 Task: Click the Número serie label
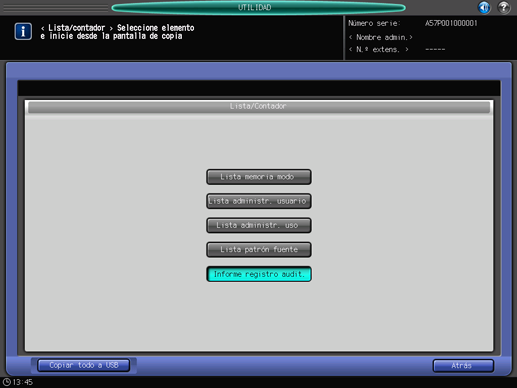pos(374,23)
